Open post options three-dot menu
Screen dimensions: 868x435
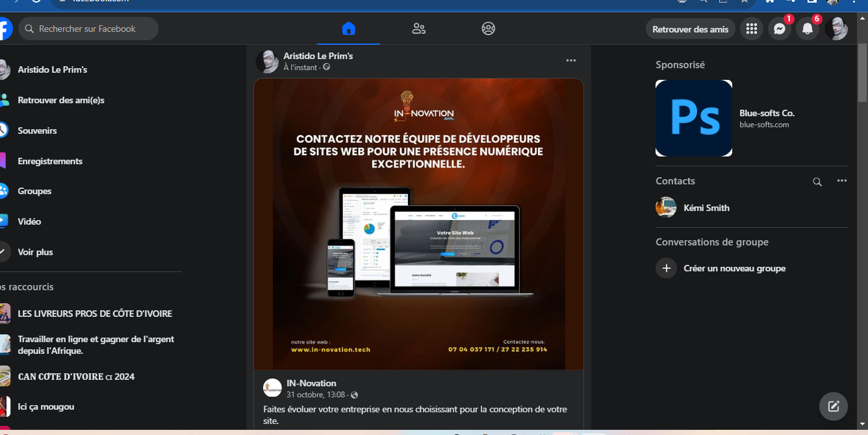(570, 60)
